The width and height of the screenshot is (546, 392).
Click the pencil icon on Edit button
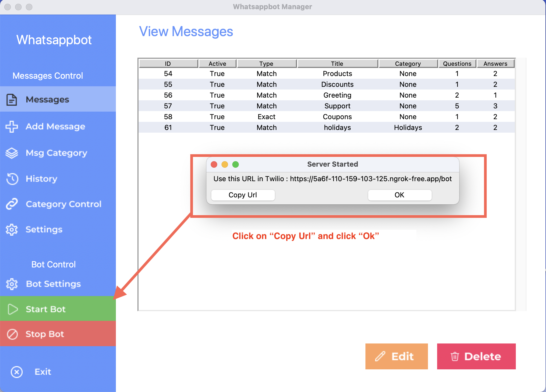click(380, 356)
